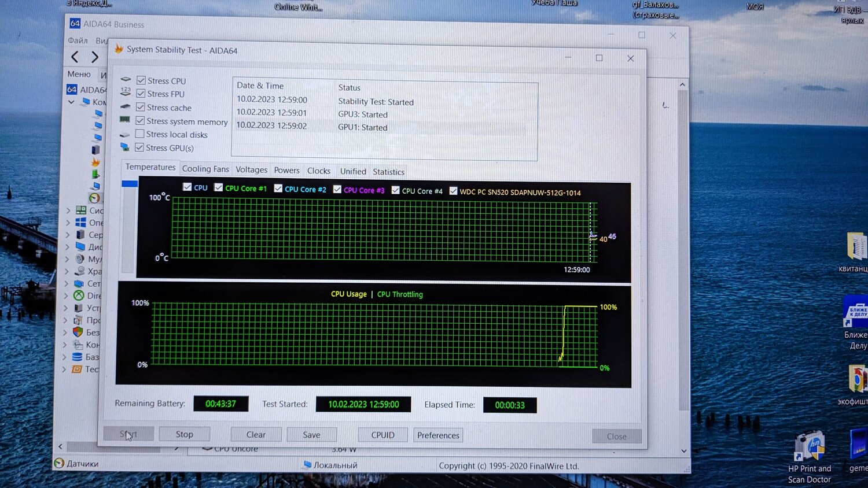Click the database icon next to Баз
Screen dimensions: 868x488
tap(77, 357)
